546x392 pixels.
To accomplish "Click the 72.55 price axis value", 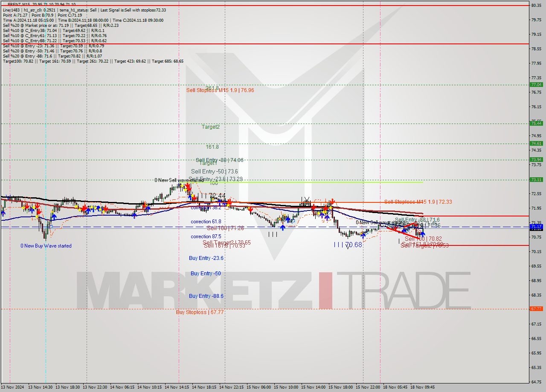I will [536, 193].
